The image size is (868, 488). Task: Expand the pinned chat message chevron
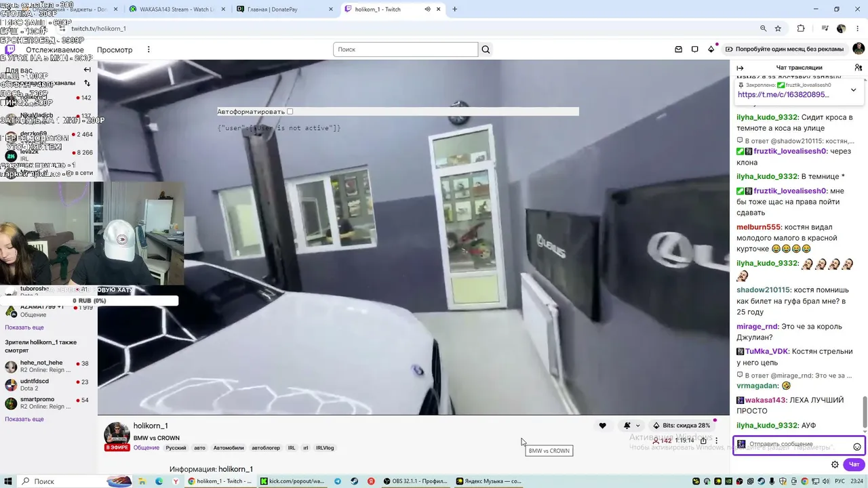tap(853, 89)
